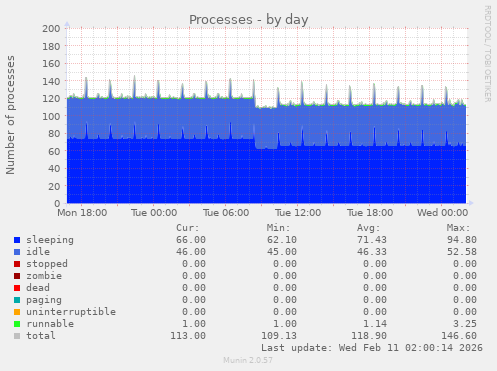Click the 'Number of processes' axis label
Screen dimensions: 497x371
pyautogui.click(x=11, y=115)
